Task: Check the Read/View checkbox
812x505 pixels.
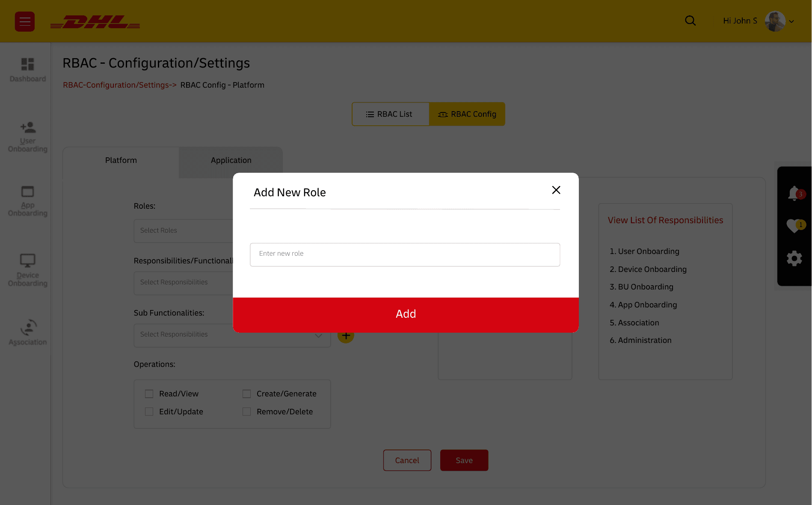Action: pyautogui.click(x=149, y=394)
